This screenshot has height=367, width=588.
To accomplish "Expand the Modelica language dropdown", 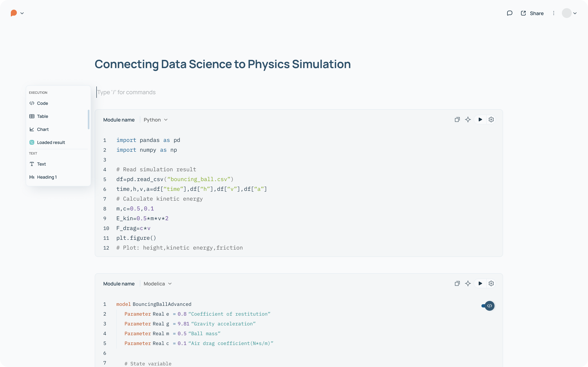I will pyautogui.click(x=157, y=283).
